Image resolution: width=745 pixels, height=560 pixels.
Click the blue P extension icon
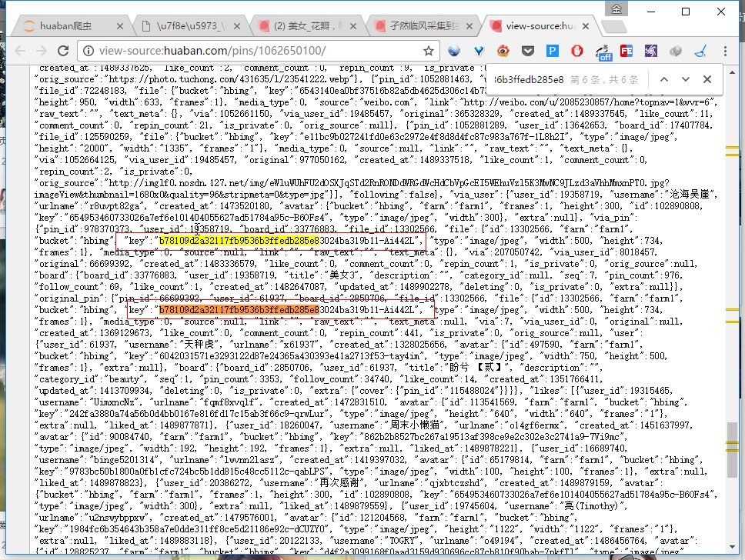552,52
